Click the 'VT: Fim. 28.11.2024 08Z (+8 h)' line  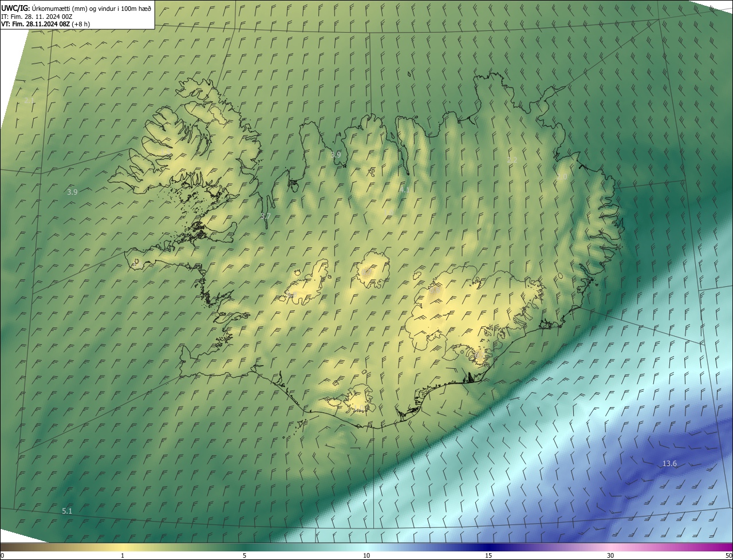pyautogui.click(x=45, y=24)
